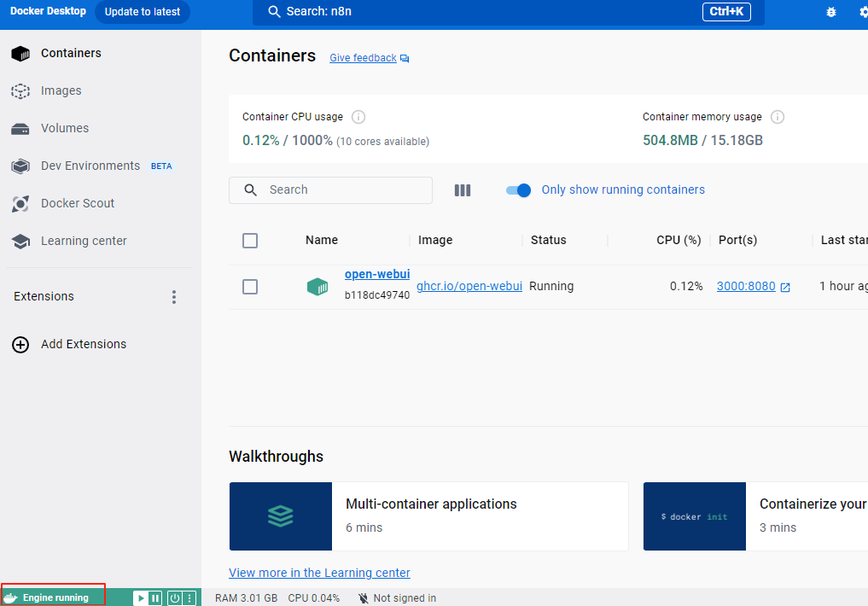Click the engine pause button
The width and height of the screenshot is (868, 606).
tap(155, 598)
